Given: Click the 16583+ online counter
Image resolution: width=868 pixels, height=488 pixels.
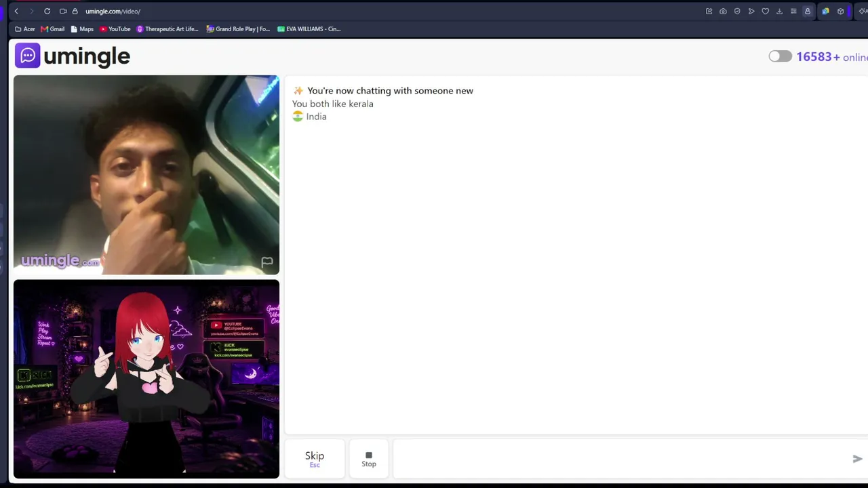Looking at the screenshot, I should point(832,57).
